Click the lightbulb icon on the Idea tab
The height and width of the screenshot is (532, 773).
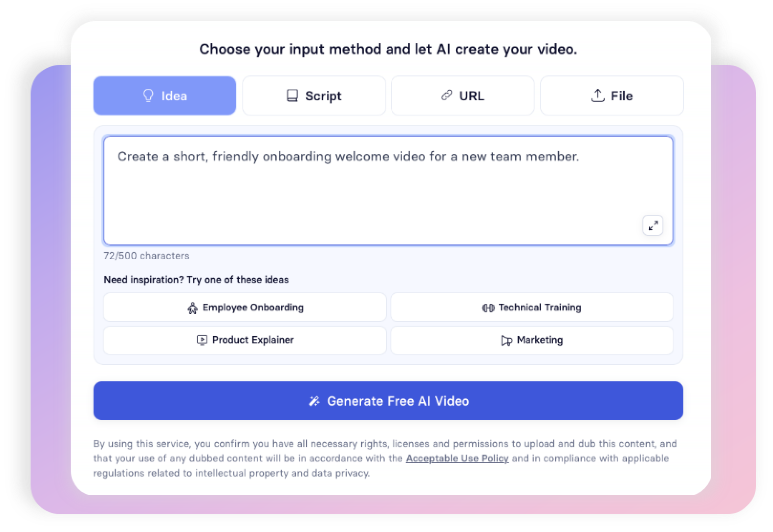[x=148, y=96]
